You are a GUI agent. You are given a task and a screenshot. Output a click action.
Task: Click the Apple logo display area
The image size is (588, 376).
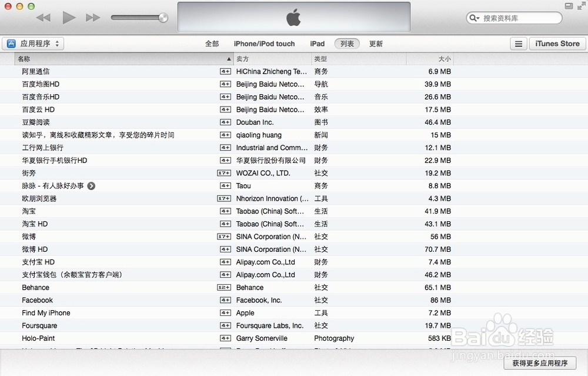(x=293, y=17)
